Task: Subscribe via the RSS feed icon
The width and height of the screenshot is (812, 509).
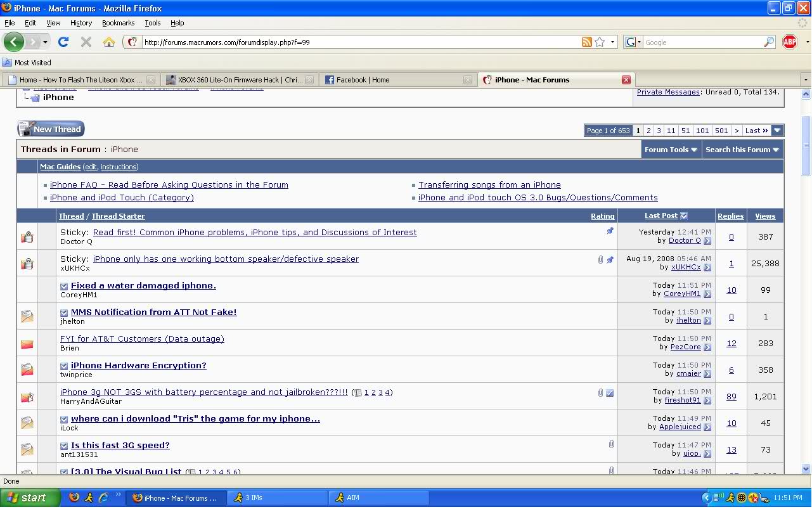Action: (x=587, y=42)
